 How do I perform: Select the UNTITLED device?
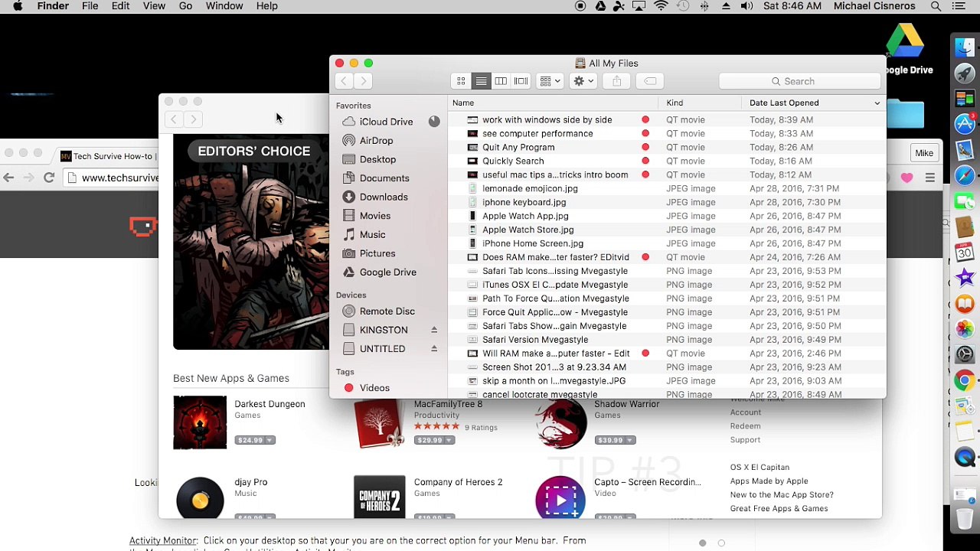click(x=383, y=349)
